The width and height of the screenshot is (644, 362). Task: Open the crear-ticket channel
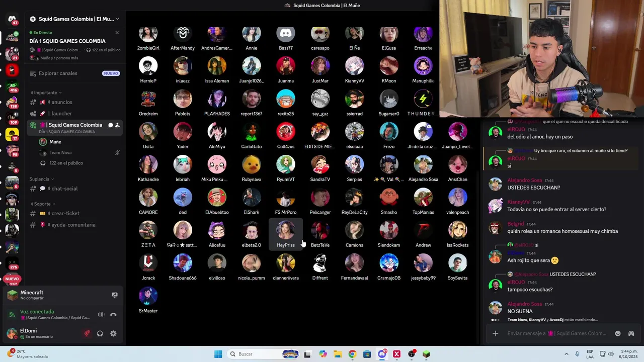pyautogui.click(x=74, y=214)
